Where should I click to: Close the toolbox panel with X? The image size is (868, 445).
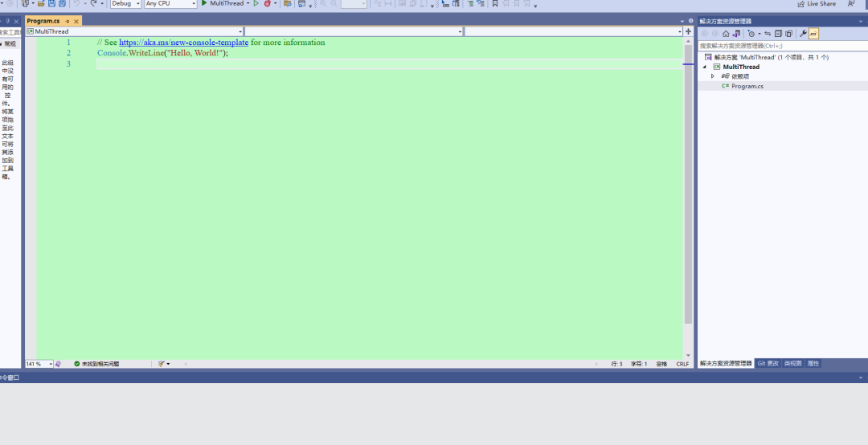coord(16,21)
